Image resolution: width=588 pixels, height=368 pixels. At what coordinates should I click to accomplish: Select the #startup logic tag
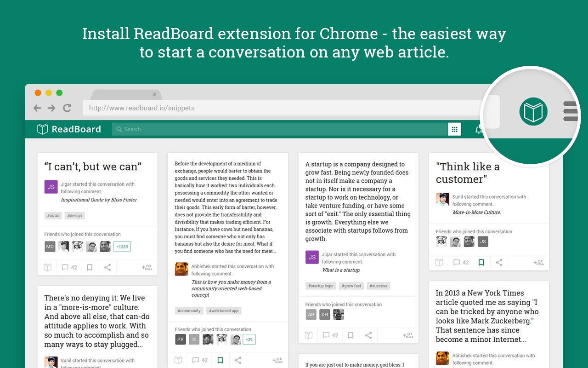(321, 286)
